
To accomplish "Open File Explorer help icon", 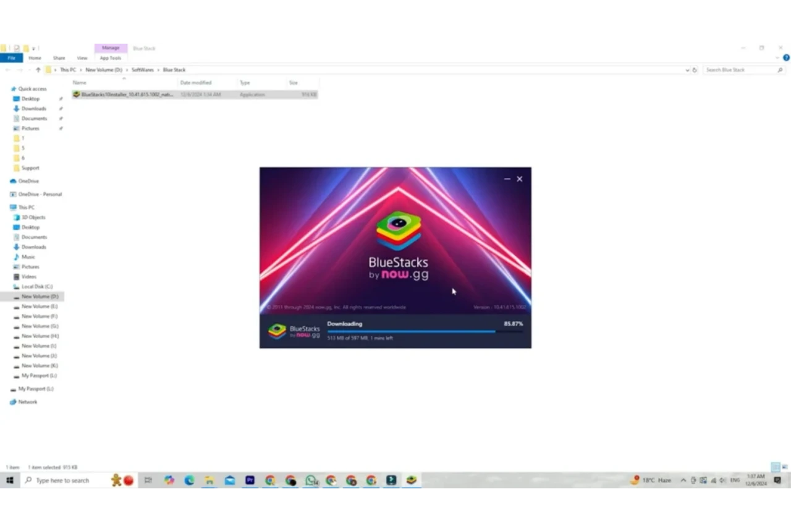I will (787, 58).
